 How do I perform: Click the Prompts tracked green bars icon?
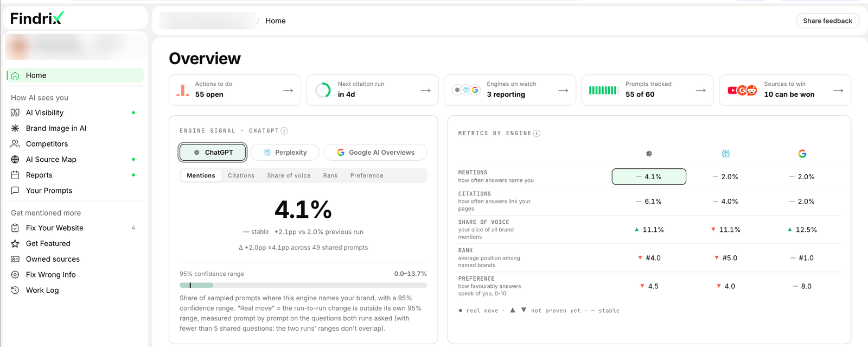(603, 90)
